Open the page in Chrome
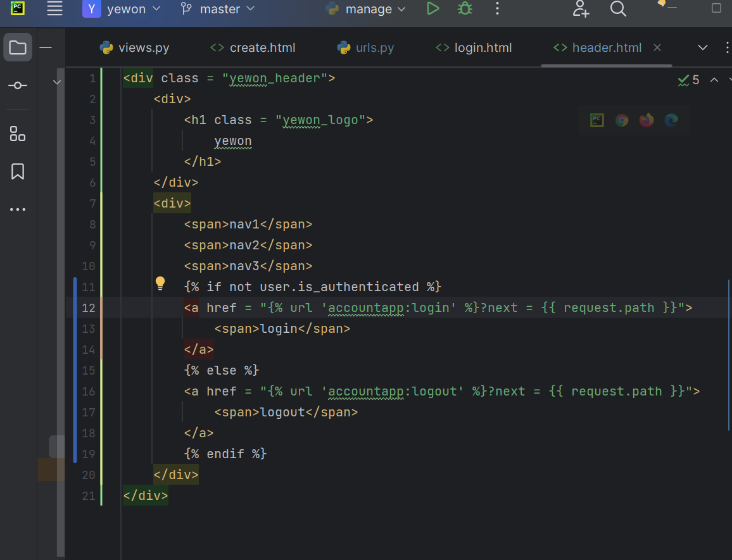Image resolution: width=732 pixels, height=560 pixels. pyautogui.click(x=622, y=120)
